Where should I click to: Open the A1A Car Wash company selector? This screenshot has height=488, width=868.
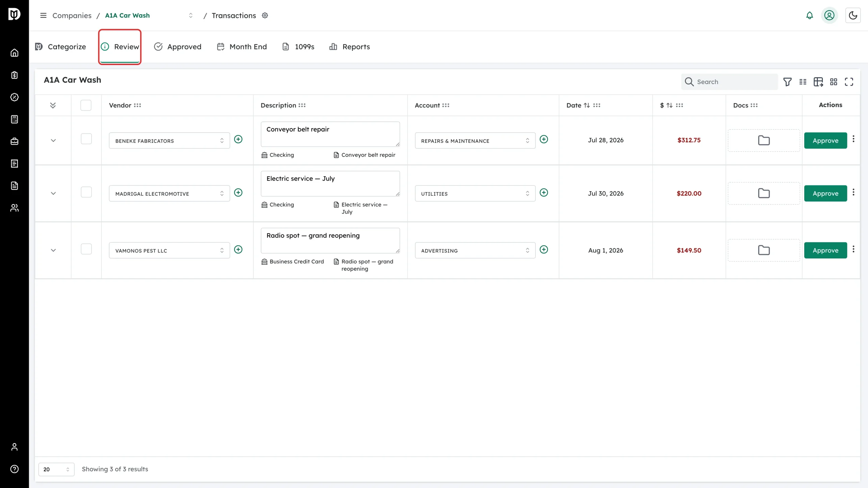[x=149, y=16]
